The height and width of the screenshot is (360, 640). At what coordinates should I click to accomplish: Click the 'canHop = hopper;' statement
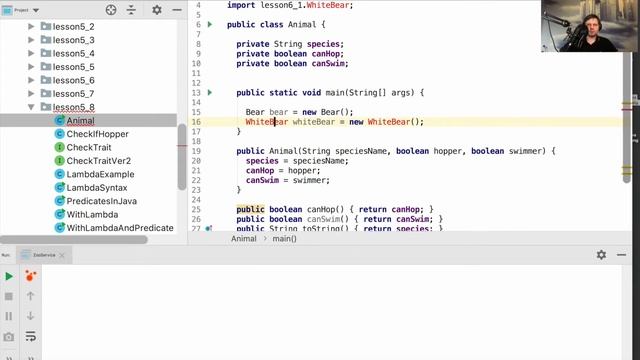(x=283, y=171)
